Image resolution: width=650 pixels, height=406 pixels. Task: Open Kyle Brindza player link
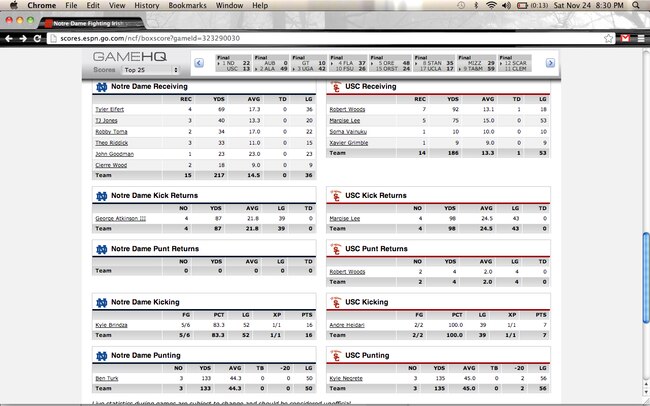tap(111, 325)
